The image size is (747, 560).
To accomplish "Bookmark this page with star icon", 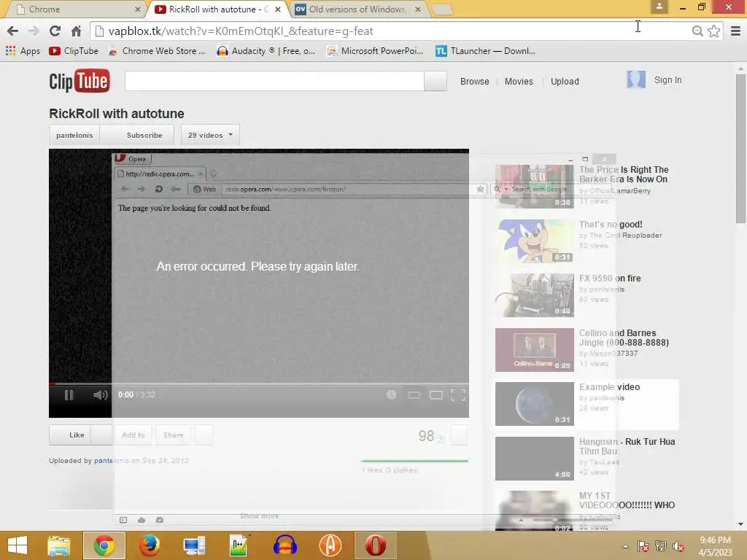I will [x=713, y=31].
